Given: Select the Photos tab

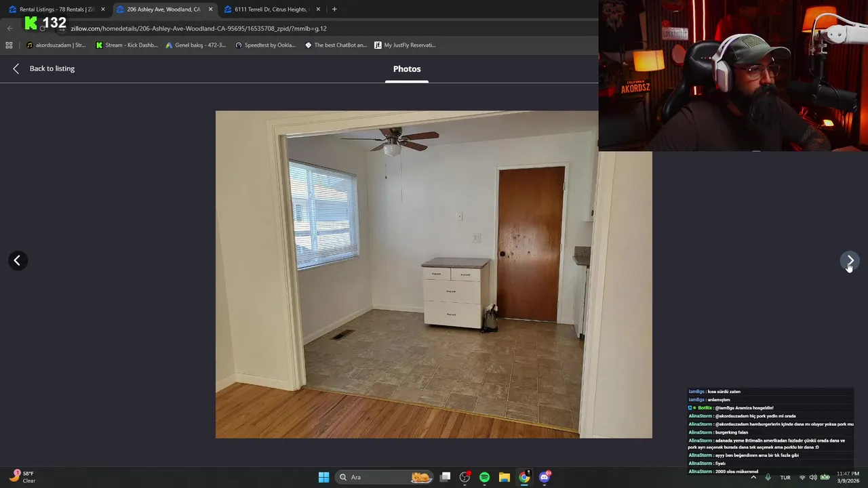Looking at the screenshot, I should (407, 68).
